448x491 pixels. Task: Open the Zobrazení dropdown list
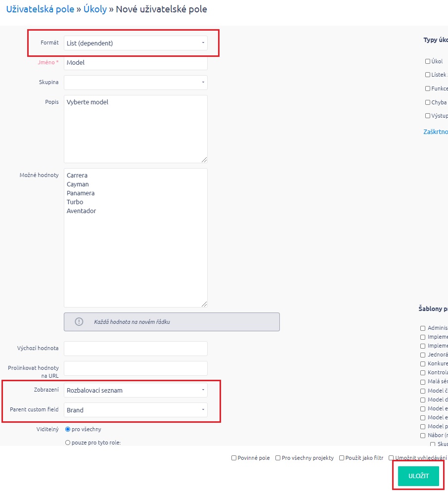pos(135,390)
